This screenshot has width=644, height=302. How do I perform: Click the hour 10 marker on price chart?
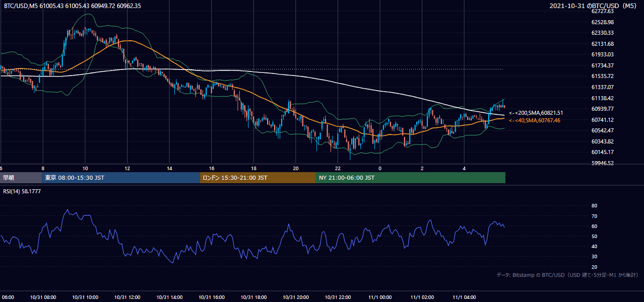85,168
